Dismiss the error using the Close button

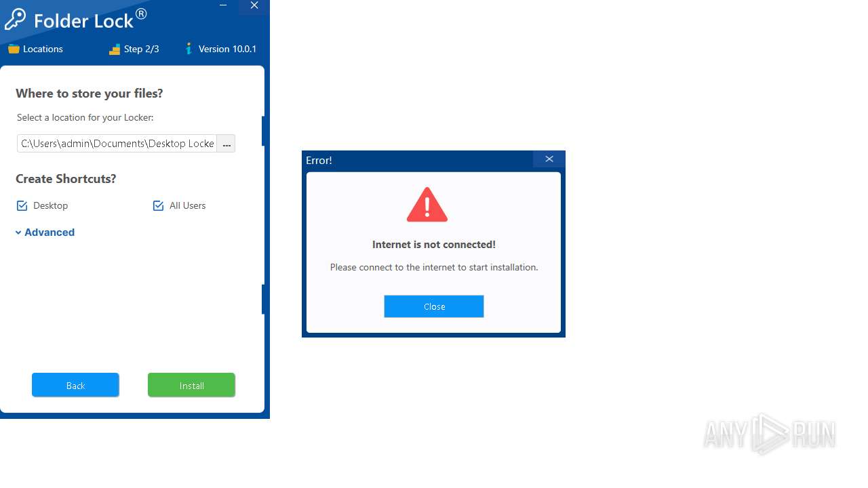pos(434,306)
